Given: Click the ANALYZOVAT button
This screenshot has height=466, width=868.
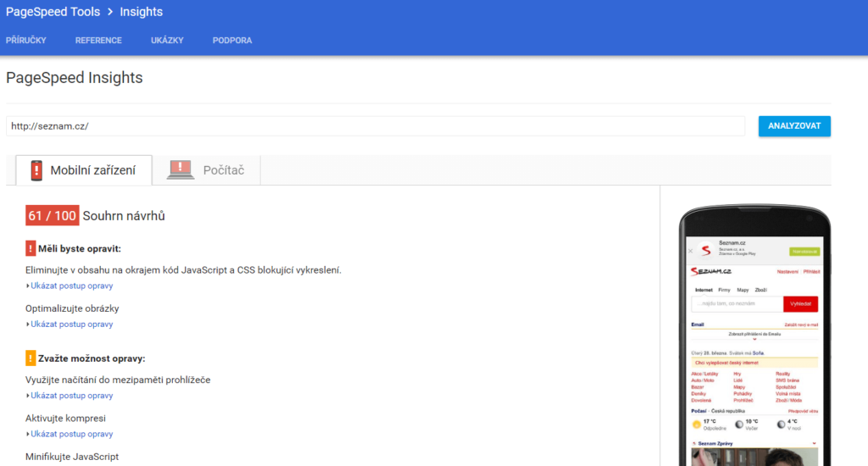Looking at the screenshot, I should pos(794,126).
